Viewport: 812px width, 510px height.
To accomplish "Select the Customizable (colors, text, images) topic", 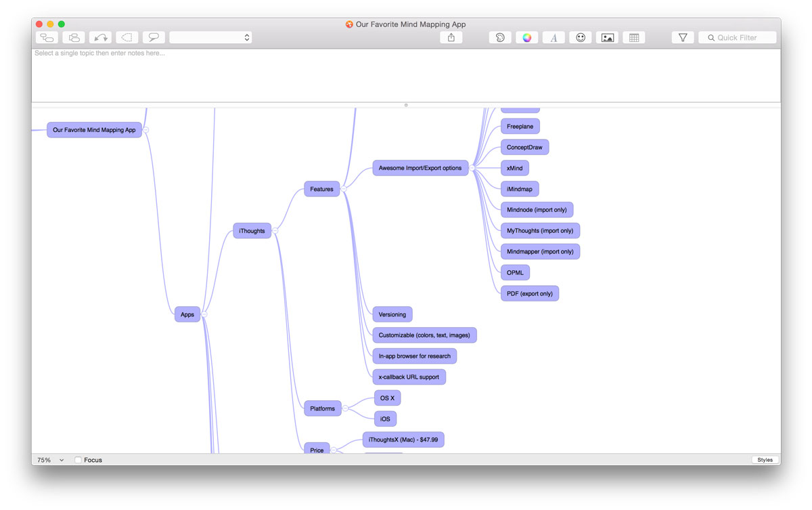I will click(424, 335).
